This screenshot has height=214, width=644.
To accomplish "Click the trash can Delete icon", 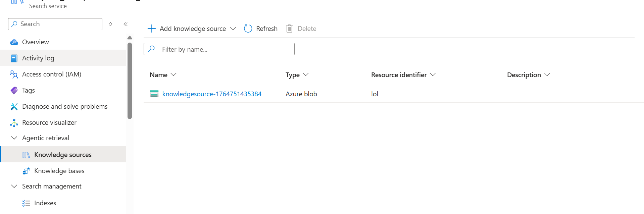I will pos(289,29).
